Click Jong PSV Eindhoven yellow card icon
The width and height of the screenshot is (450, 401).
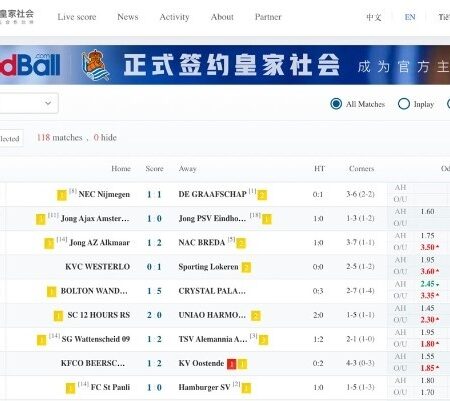coord(267,219)
